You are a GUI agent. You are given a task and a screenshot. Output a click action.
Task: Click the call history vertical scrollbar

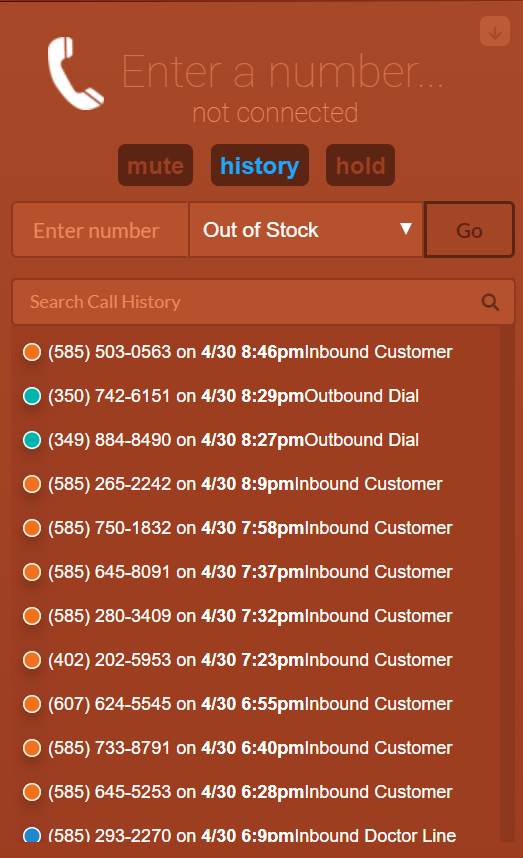click(x=507, y=583)
